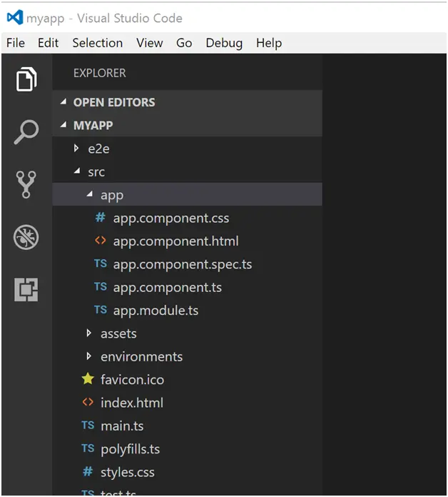448x497 pixels.
Task: Click the Visual Studio Code logo in the title bar
Action: pos(15,17)
